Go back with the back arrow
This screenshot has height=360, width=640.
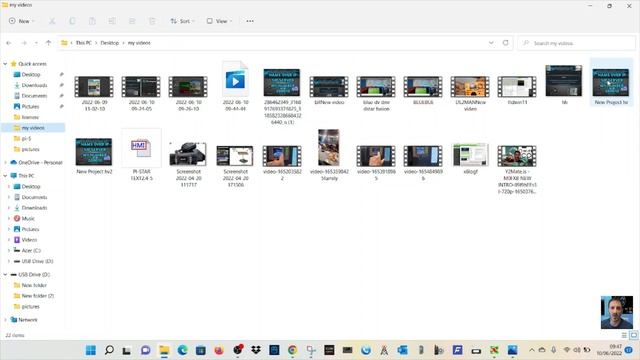click(x=9, y=43)
